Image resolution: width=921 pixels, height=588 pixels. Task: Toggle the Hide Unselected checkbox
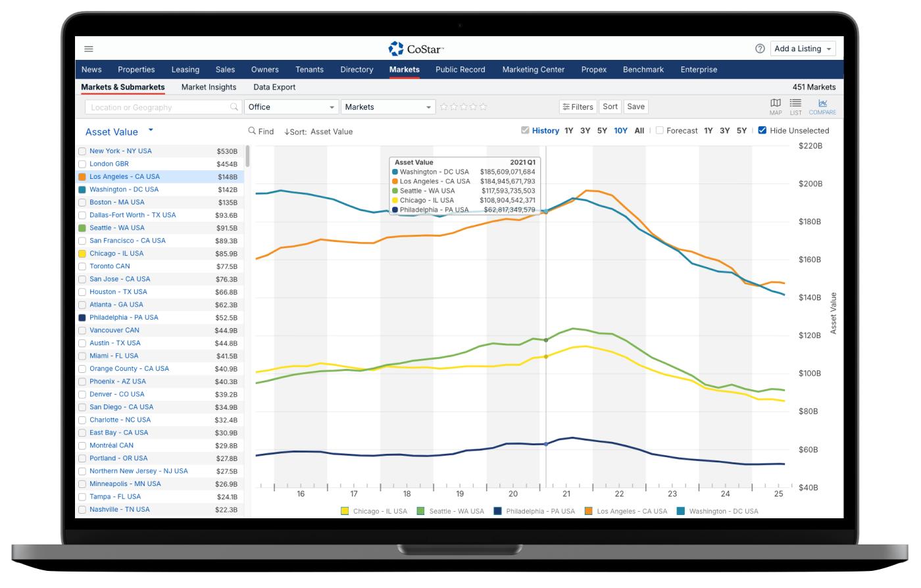pyautogui.click(x=762, y=130)
